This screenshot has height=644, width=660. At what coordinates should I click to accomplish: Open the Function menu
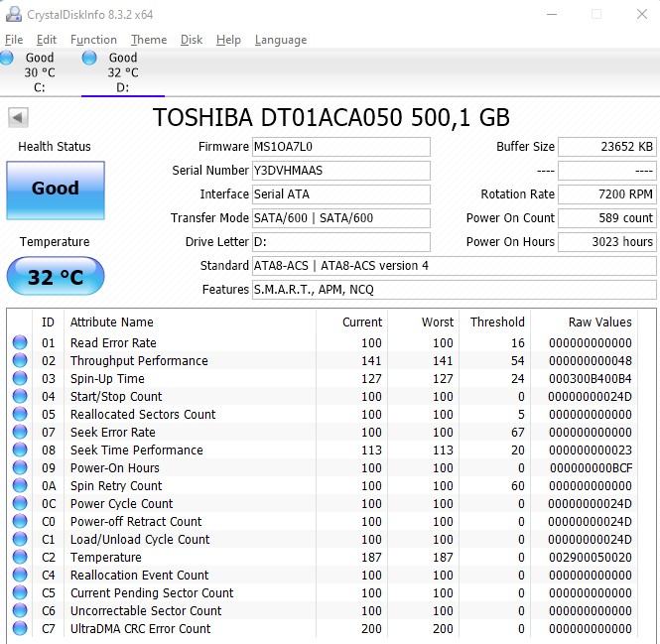93,40
